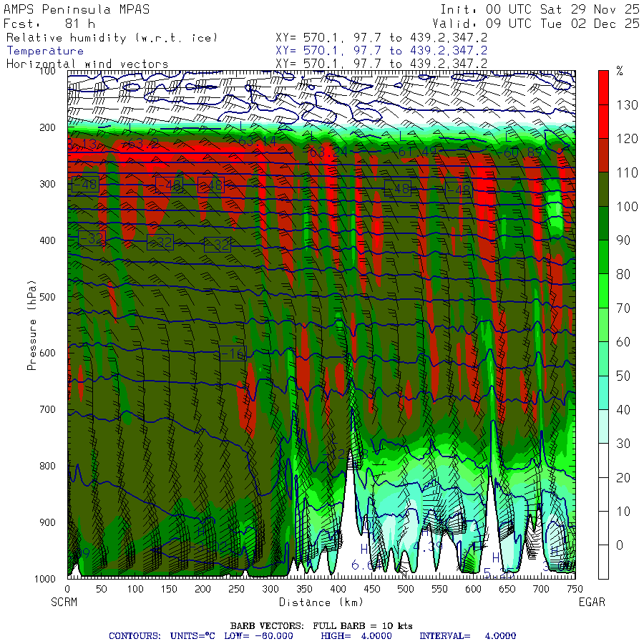Click the 'Pressure (hPa)' vertical axis title
The image size is (644, 644).
(31, 326)
